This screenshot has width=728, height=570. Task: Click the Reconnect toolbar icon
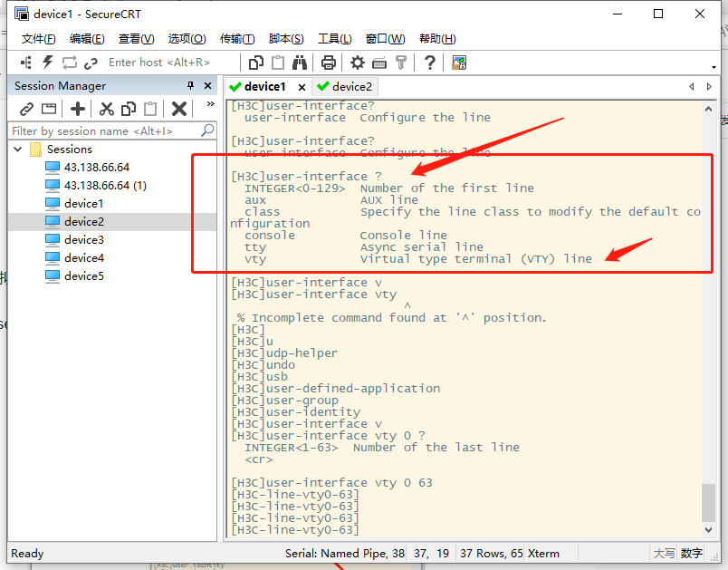(x=70, y=63)
